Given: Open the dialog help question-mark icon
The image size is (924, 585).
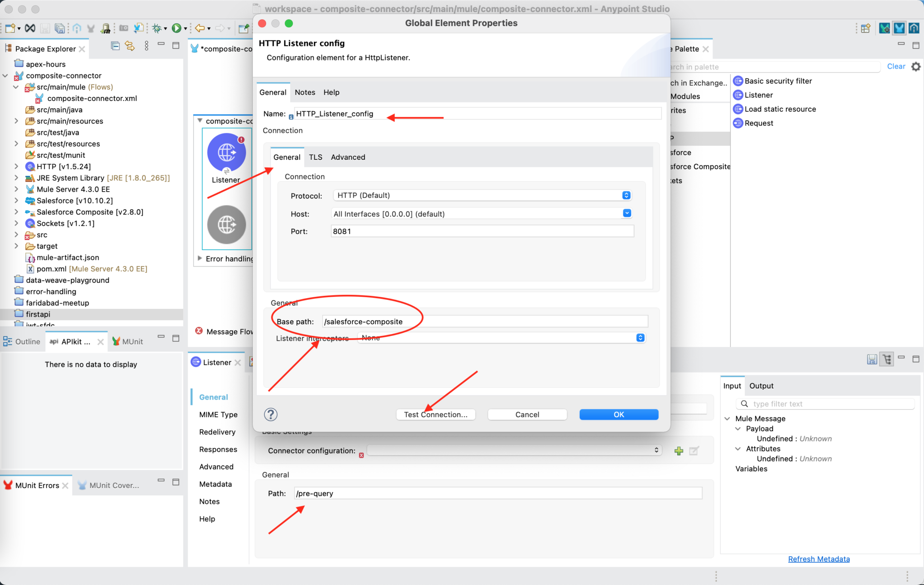Looking at the screenshot, I should tap(270, 415).
